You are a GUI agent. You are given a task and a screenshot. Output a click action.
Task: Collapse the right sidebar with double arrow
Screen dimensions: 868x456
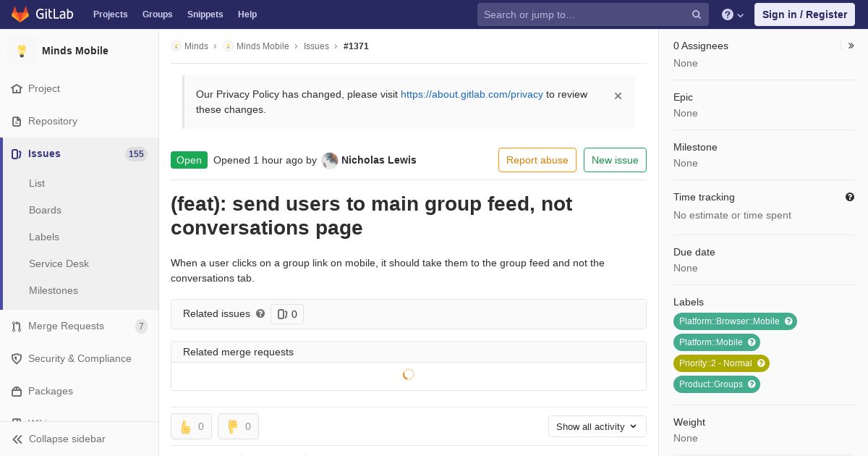pyautogui.click(x=851, y=46)
